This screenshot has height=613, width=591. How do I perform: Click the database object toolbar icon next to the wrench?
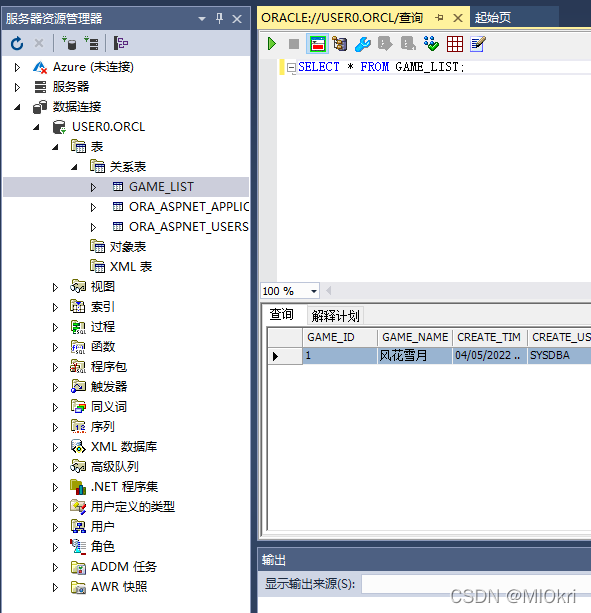click(340, 44)
